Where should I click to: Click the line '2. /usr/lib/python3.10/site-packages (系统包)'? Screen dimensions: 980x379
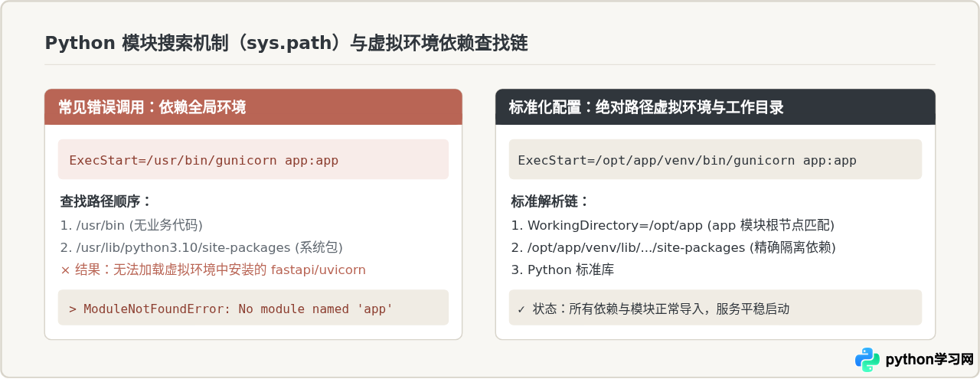[201, 247]
